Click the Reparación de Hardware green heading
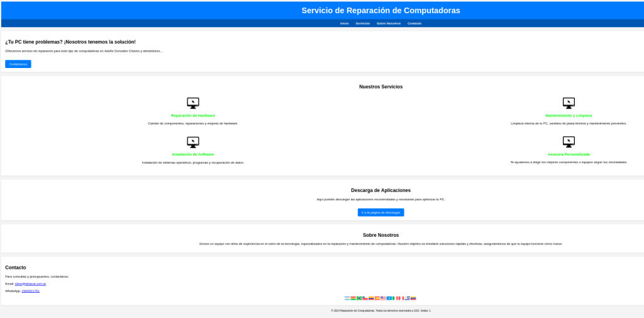 point(193,116)
